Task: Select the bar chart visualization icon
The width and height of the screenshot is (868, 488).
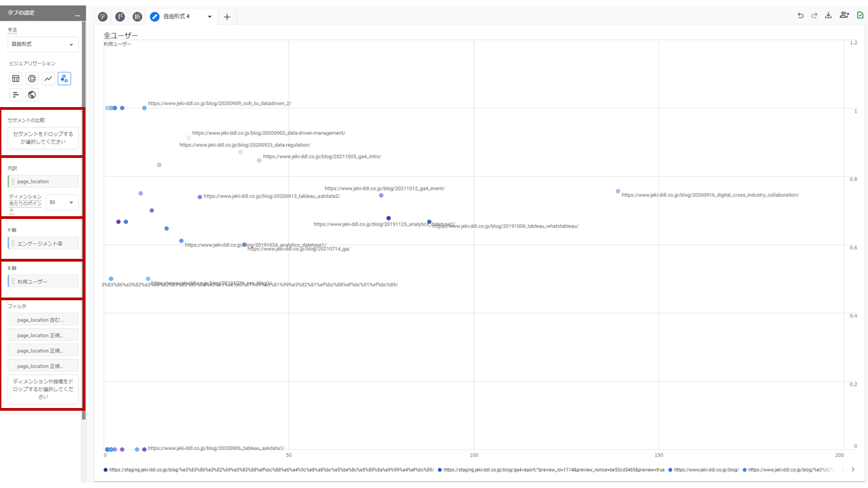Action: point(16,95)
